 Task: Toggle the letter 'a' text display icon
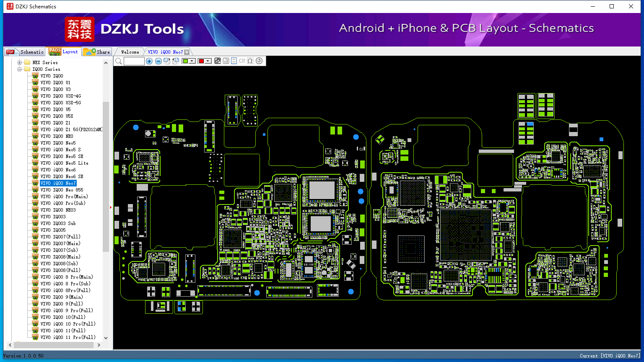click(x=226, y=61)
